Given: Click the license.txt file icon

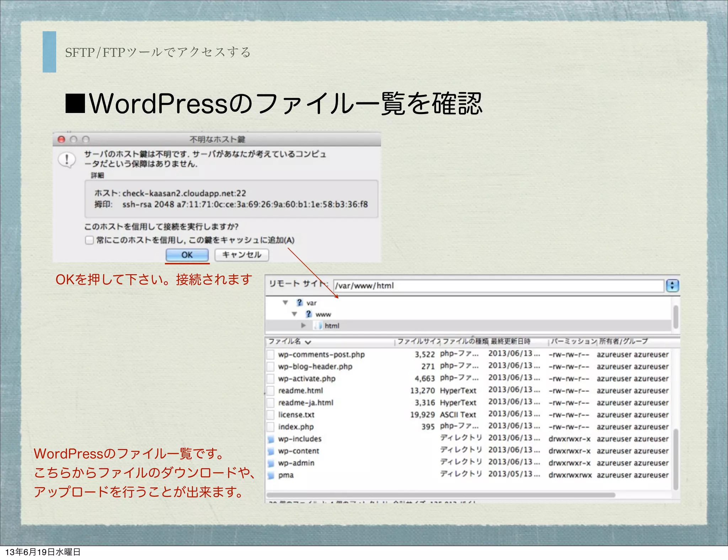Looking at the screenshot, I should click(271, 415).
